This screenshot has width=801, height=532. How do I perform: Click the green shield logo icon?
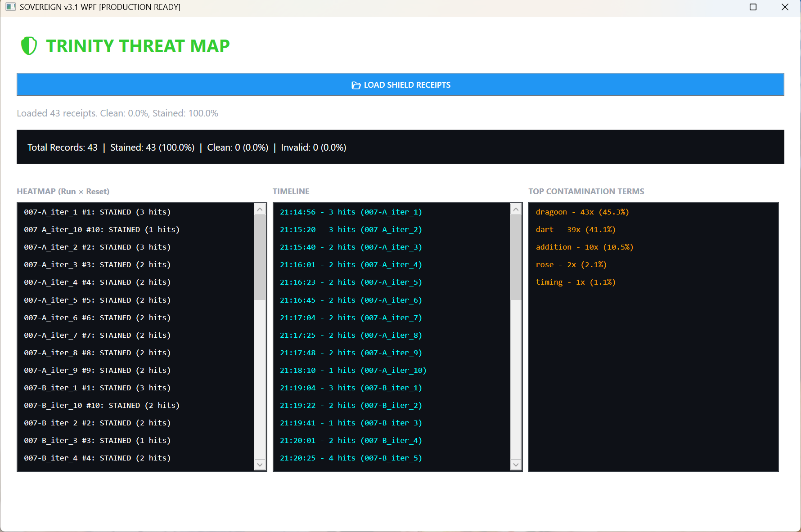29,46
